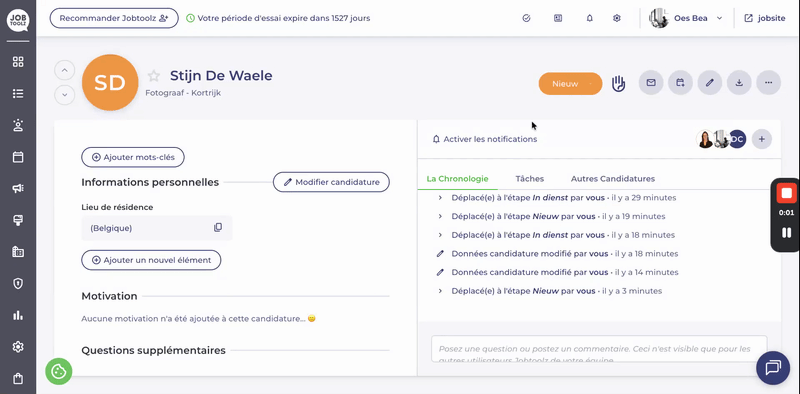Screen dimensions: 800x394
Task: Expand In dienst entry from 18 minutes ago
Action: tap(440, 235)
